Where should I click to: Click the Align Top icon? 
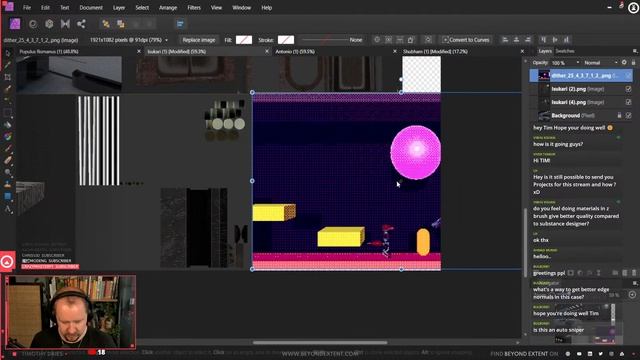coord(543,40)
